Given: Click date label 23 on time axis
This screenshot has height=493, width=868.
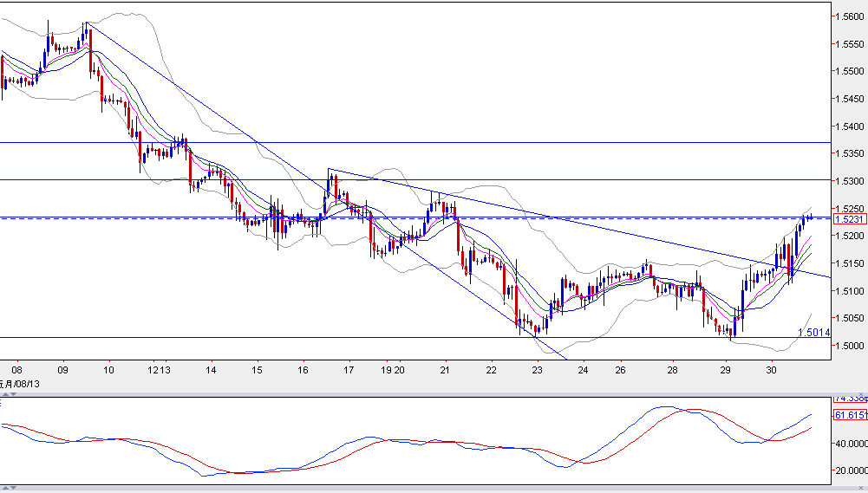Looking at the screenshot, I should coord(537,370).
